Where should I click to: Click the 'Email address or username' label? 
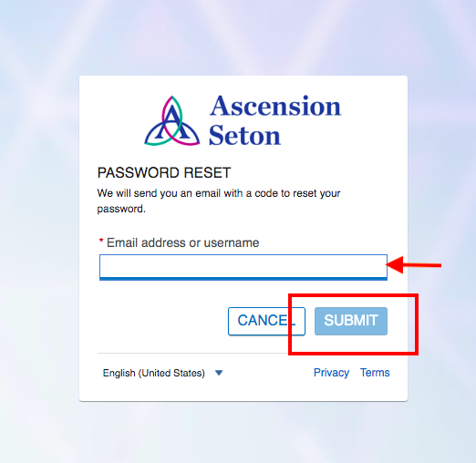(182, 242)
